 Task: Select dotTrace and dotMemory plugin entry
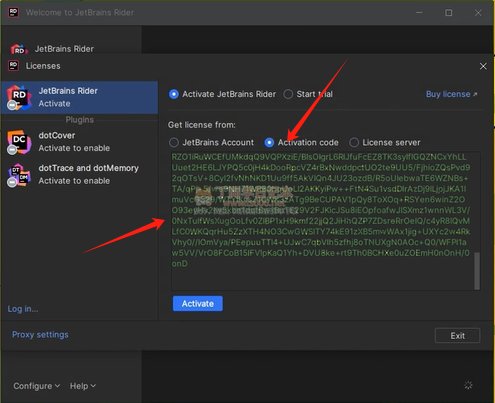(x=80, y=175)
